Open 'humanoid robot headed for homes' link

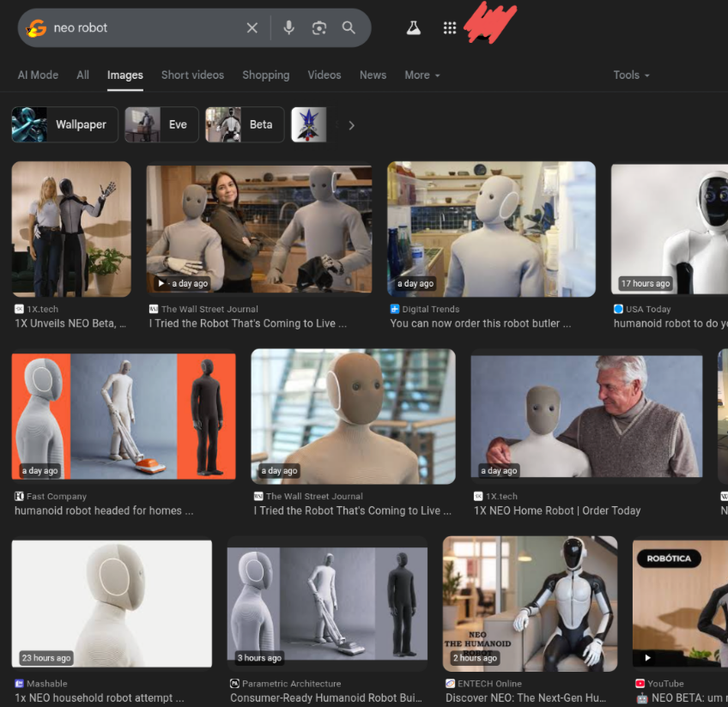click(x=104, y=511)
